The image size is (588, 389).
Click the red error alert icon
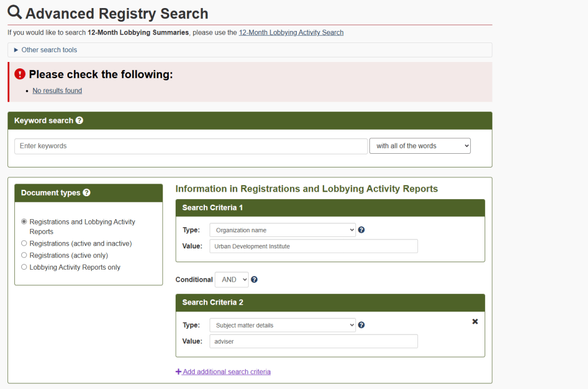coord(20,74)
